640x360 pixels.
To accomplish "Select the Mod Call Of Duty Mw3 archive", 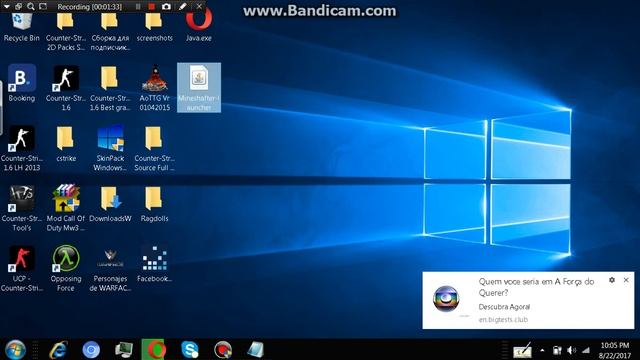I will (66, 208).
